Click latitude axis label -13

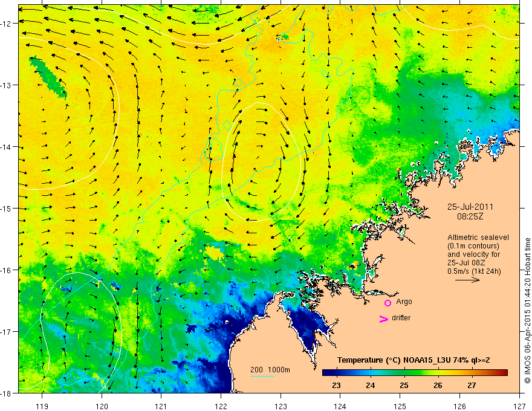click(x=6, y=85)
